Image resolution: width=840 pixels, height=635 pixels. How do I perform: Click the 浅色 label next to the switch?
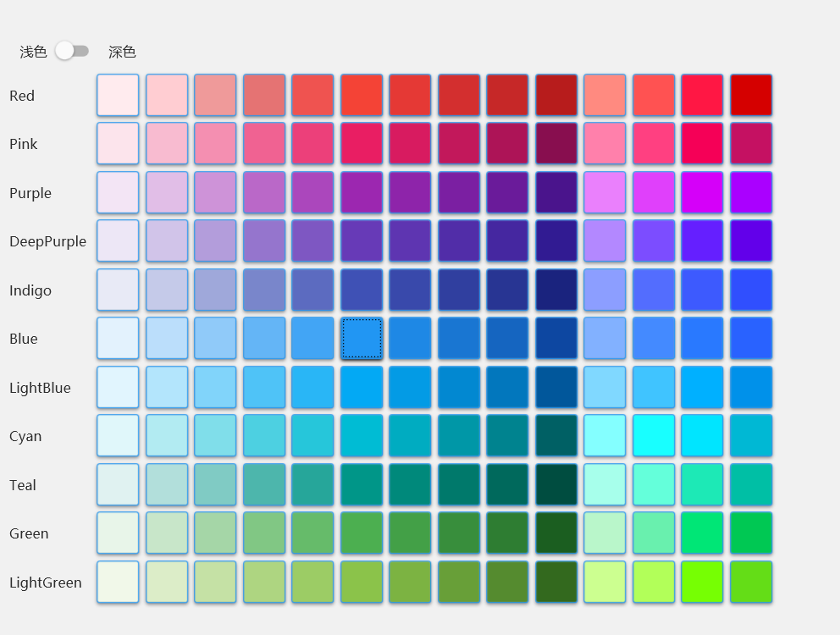[33, 52]
